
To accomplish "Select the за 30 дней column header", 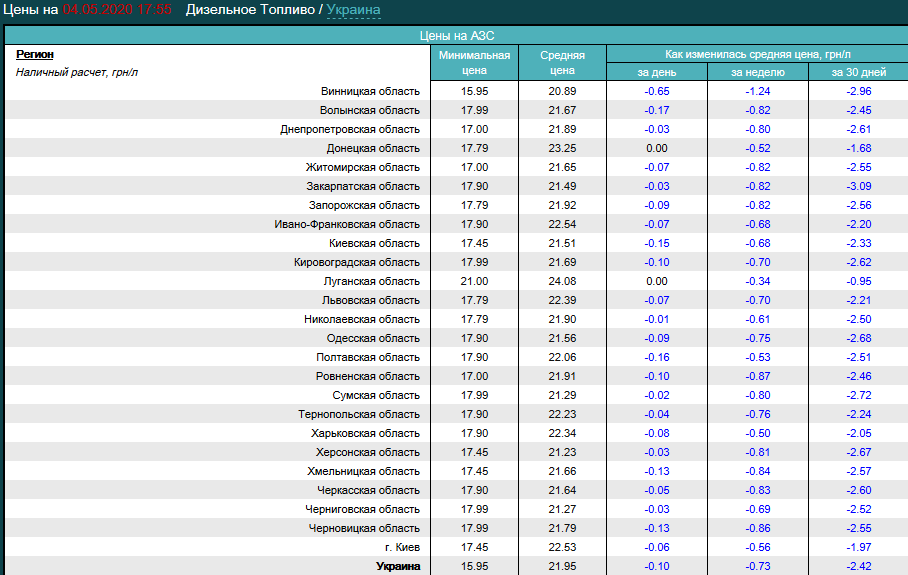I will pos(858,72).
